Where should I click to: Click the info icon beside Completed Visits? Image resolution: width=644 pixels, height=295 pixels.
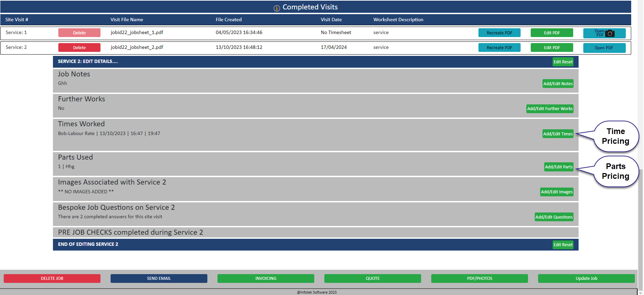click(276, 8)
